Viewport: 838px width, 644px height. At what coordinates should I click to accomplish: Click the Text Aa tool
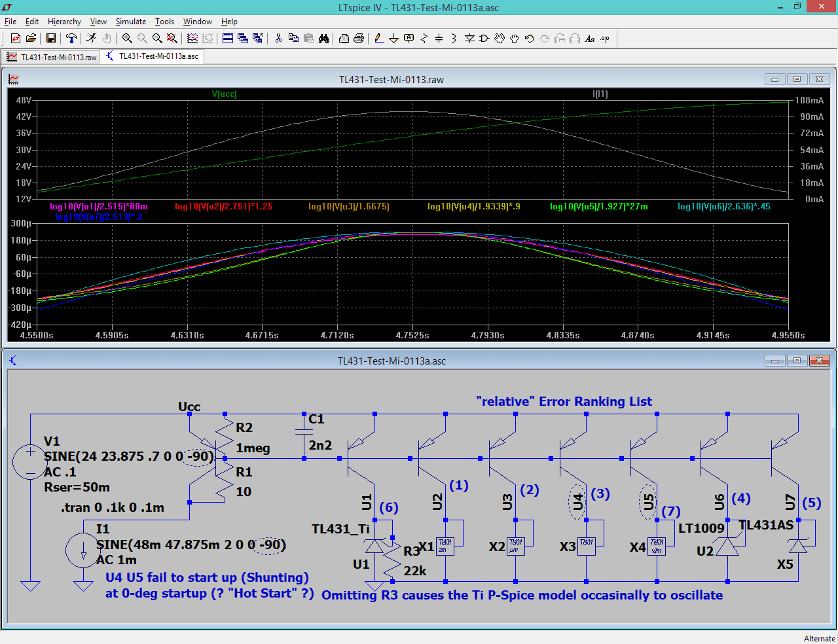click(589, 39)
